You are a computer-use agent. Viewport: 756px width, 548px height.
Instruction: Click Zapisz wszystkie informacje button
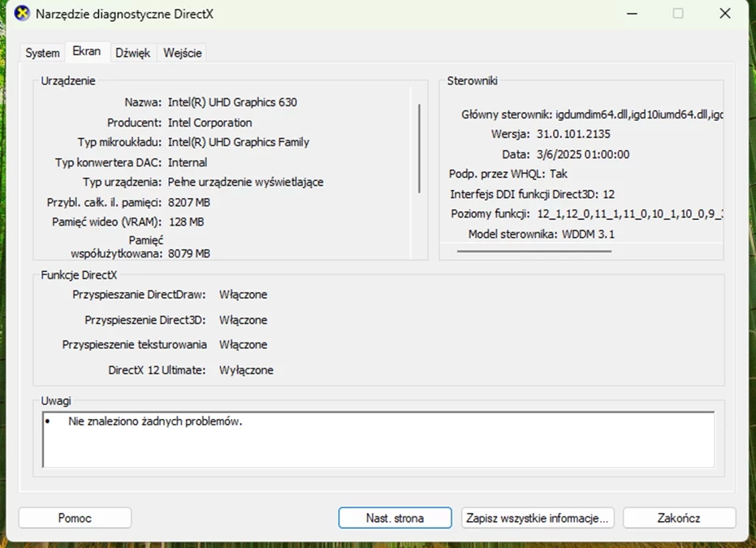tap(538, 517)
